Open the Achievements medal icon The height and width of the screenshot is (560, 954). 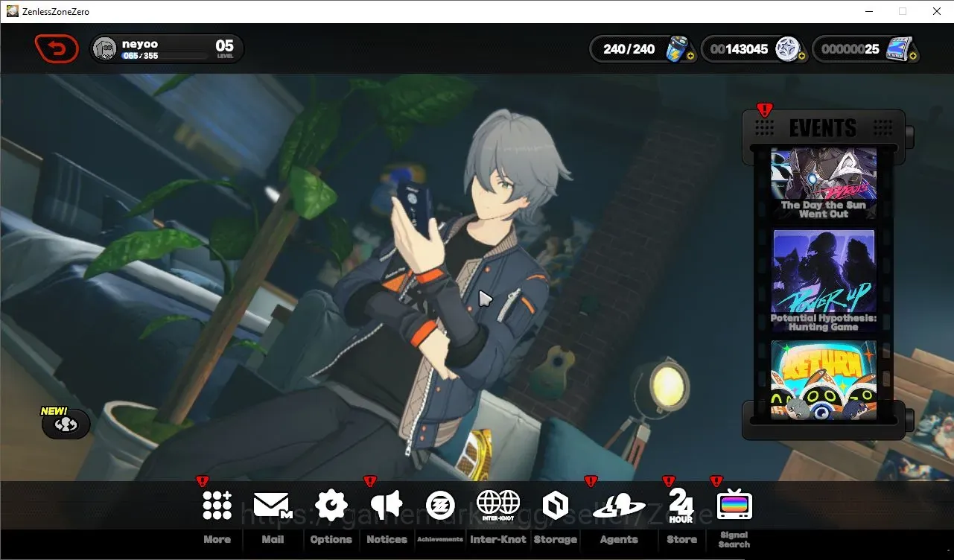pyautogui.click(x=440, y=506)
